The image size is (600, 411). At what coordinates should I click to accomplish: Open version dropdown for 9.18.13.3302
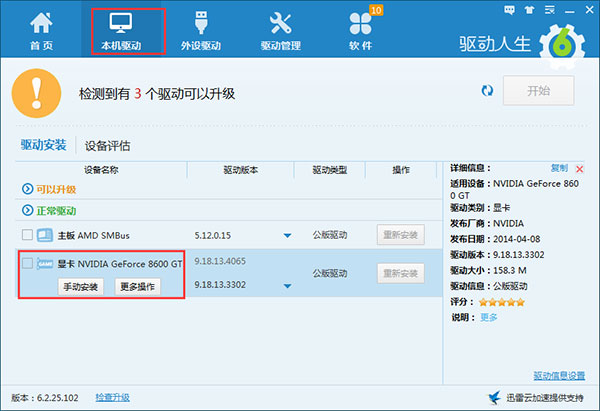click(287, 286)
